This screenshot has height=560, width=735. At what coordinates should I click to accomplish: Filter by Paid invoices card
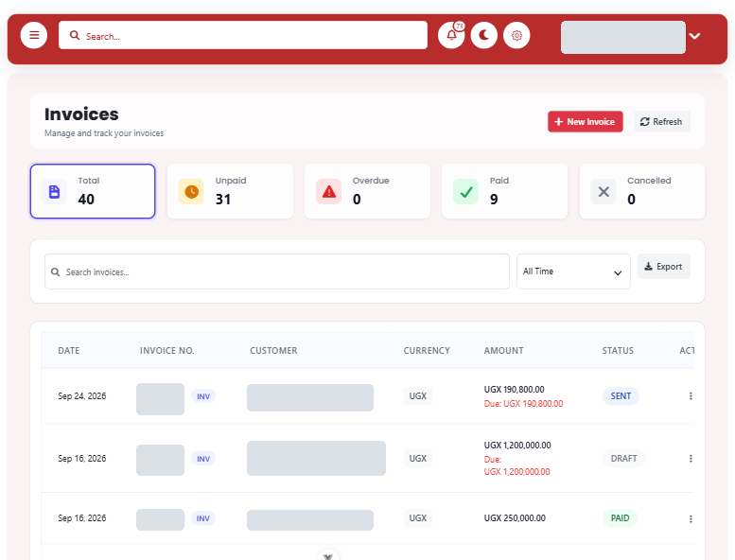click(x=505, y=191)
